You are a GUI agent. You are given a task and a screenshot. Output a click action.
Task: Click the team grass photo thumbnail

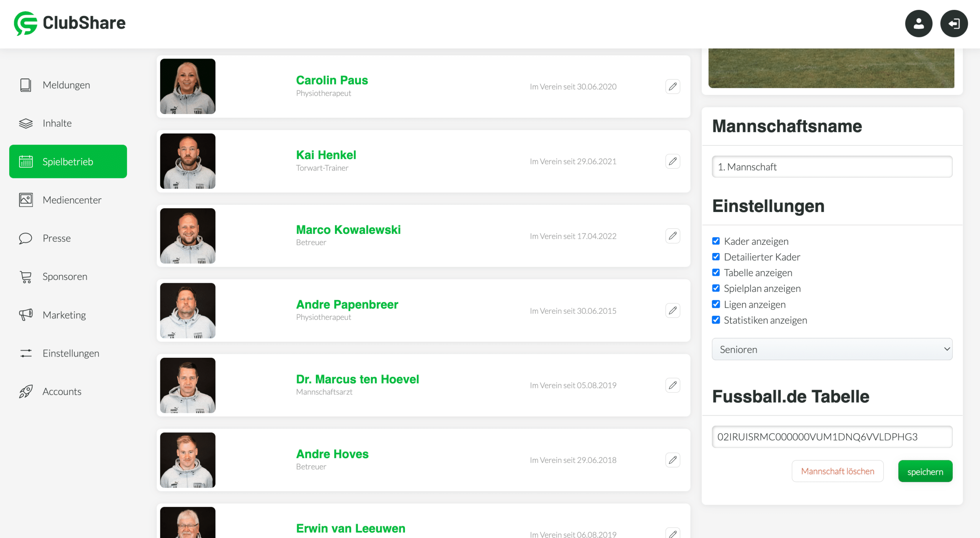831,68
